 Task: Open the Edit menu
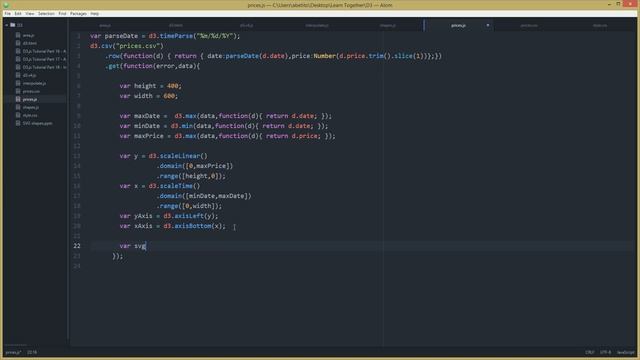pos(18,13)
